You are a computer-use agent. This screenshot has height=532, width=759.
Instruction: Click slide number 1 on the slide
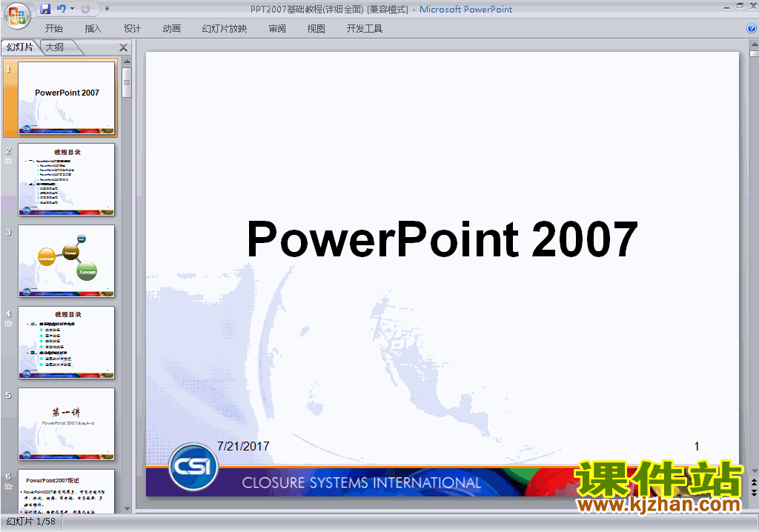697,446
